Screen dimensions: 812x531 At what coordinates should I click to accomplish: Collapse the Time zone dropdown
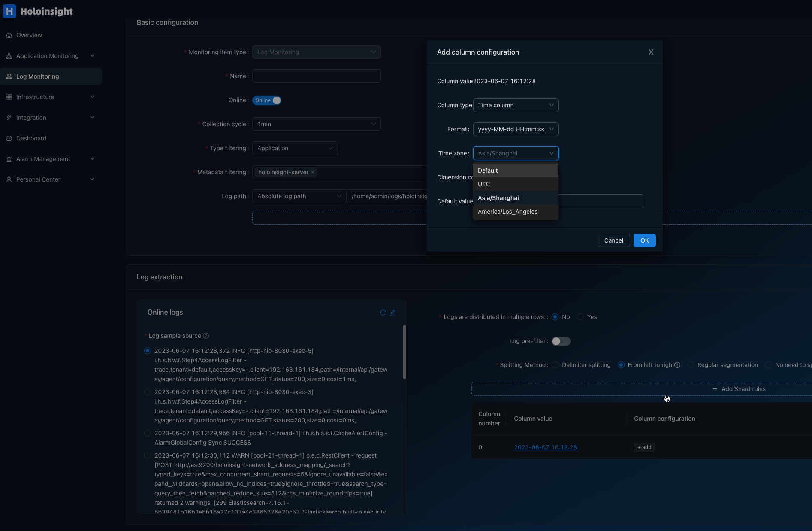tap(516, 153)
